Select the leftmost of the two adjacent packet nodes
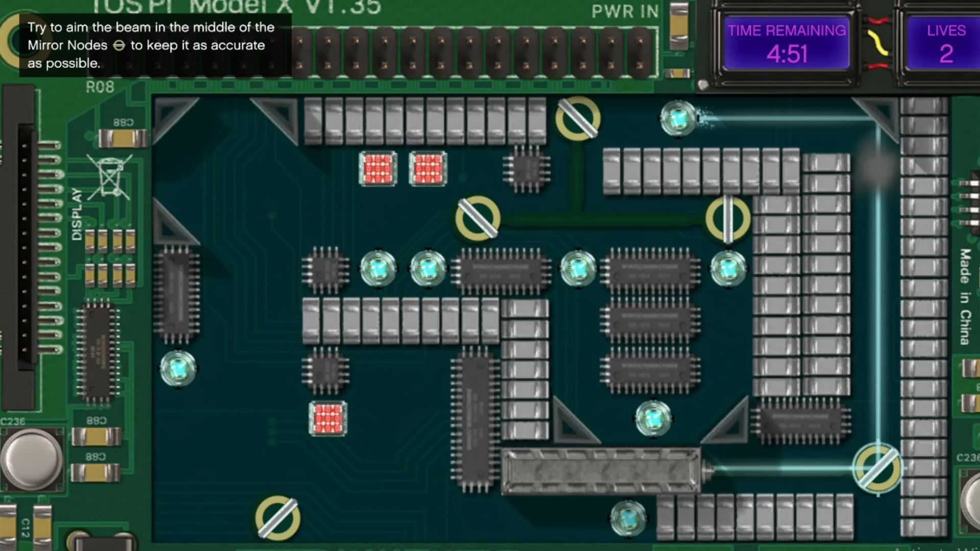 click(x=378, y=268)
